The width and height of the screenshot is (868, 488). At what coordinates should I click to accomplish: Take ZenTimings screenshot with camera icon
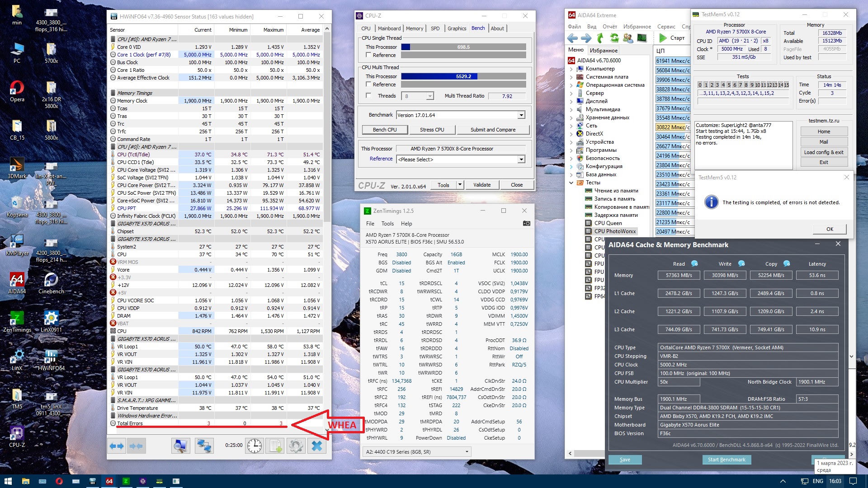click(x=526, y=223)
